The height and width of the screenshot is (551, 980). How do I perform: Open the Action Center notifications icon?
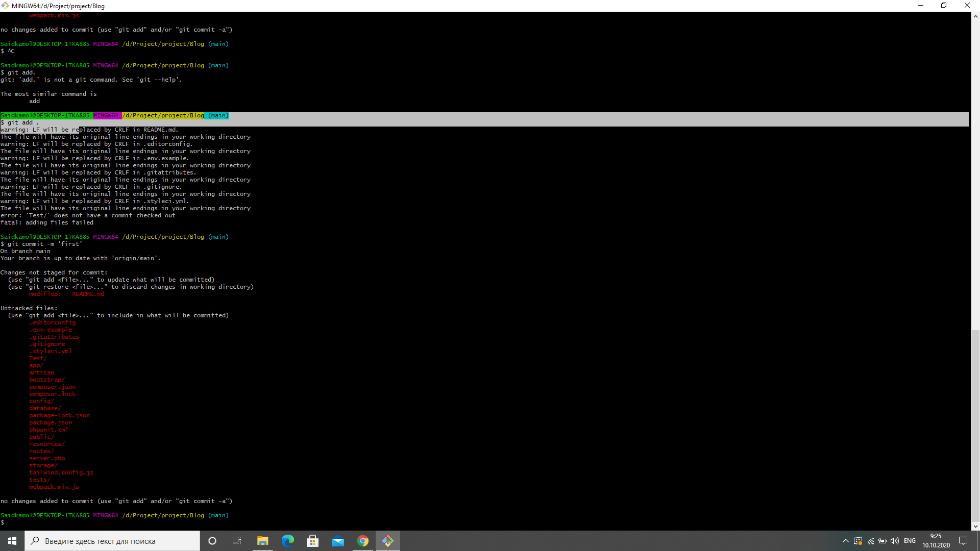(x=963, y=541)
